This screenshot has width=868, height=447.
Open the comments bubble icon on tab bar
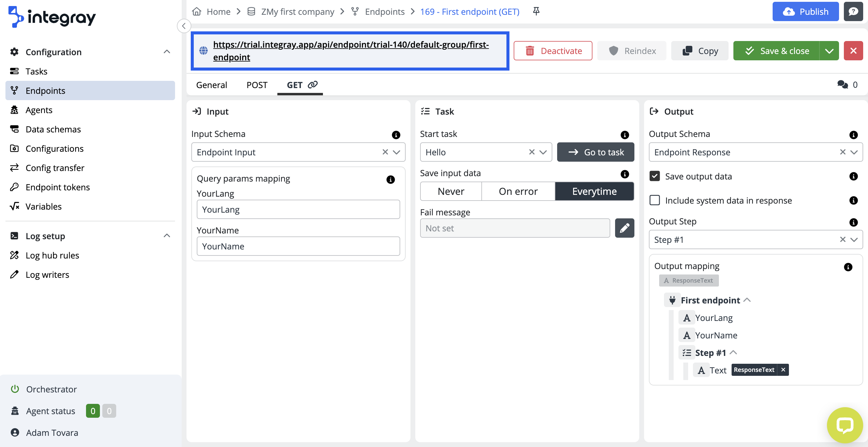pos(842,84)
